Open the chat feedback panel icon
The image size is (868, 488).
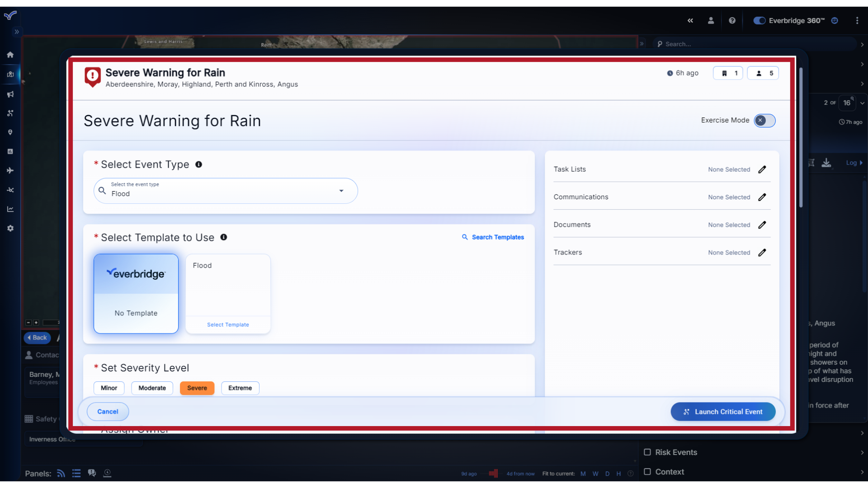tap(92, 473)
